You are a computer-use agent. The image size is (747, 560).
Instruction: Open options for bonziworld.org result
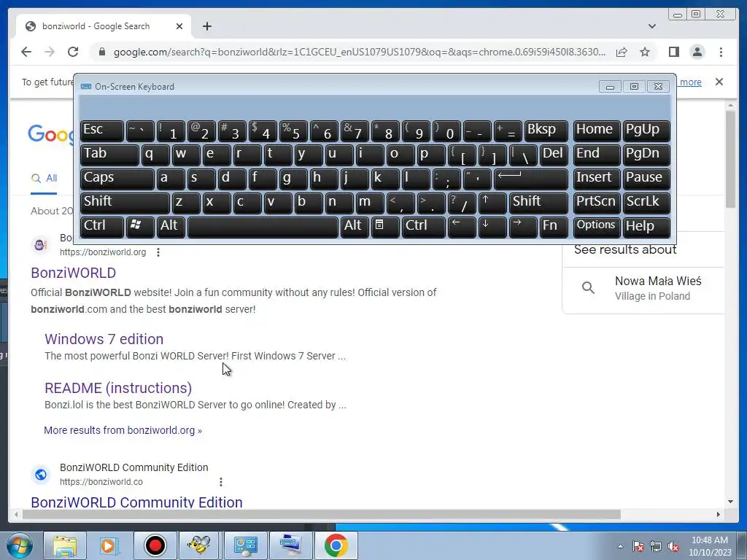158,252
